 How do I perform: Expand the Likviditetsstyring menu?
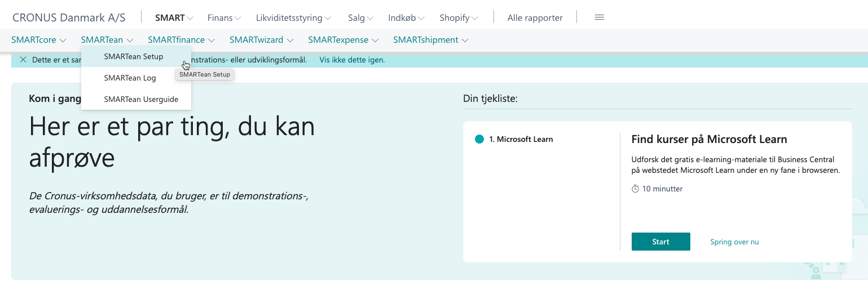point(293,18)
